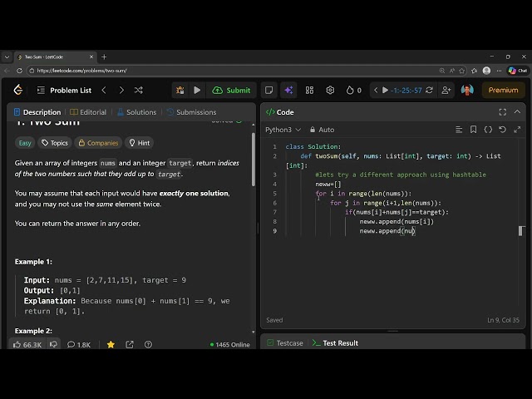532x399 pixels.
Task: Toggle the Auto lock setting
Action: click(321, 130)
